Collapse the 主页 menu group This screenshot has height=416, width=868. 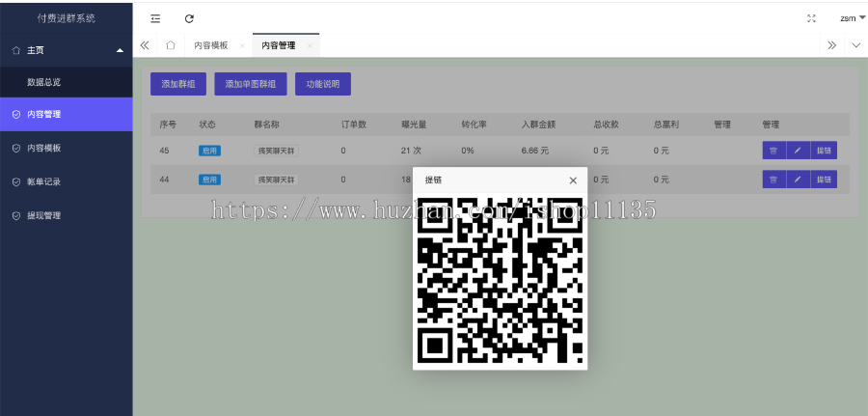click(x=66, y=50)
